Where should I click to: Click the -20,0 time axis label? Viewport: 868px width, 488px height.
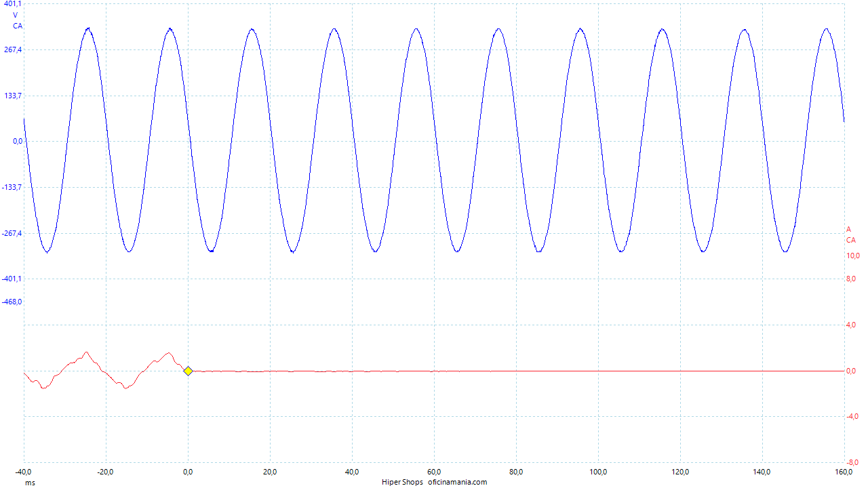coord(106,472)
